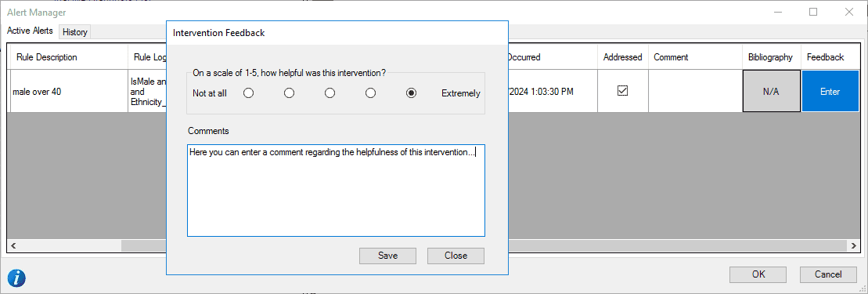The image size is (868, 294).
Task: Open the blue info icon
Action: click(16, 278)
